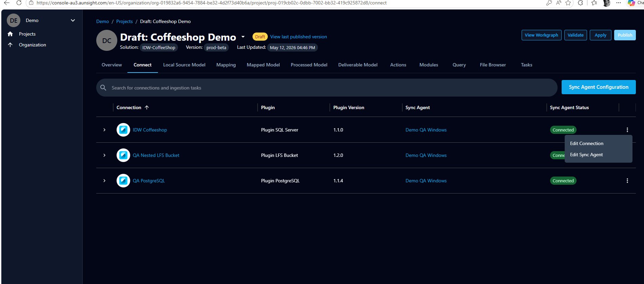Click the Publish button
644x284 pixels.
tap(625, 35)
